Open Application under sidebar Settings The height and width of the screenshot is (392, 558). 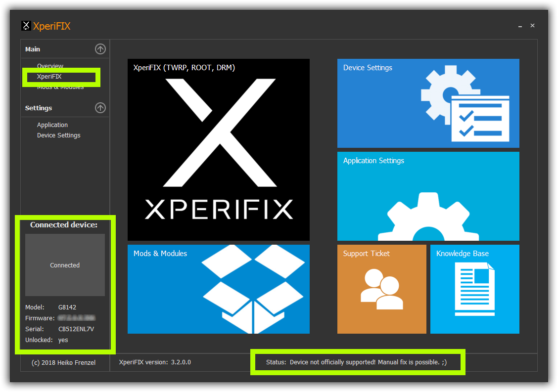[x=52, y=125]
